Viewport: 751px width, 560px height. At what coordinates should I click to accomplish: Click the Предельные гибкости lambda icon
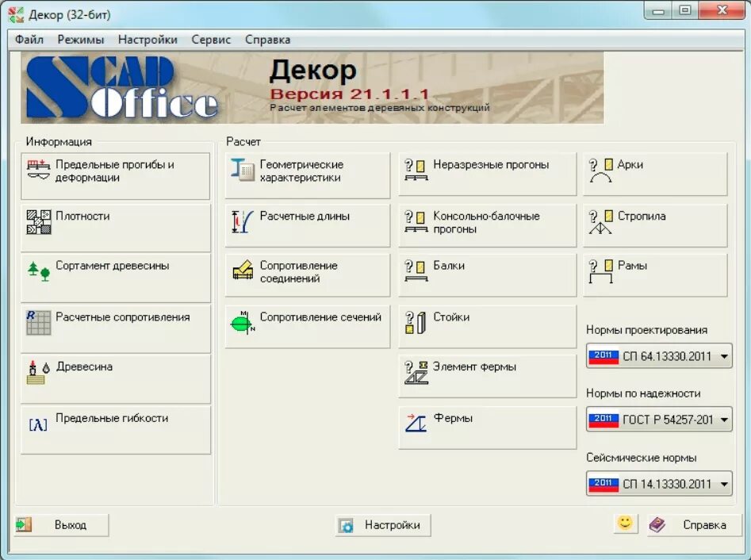(38, 424)
